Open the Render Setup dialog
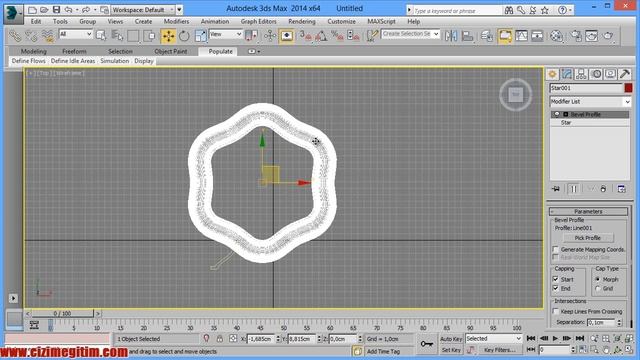This screenshot has height=360, width=640. [x=576, y=36]
